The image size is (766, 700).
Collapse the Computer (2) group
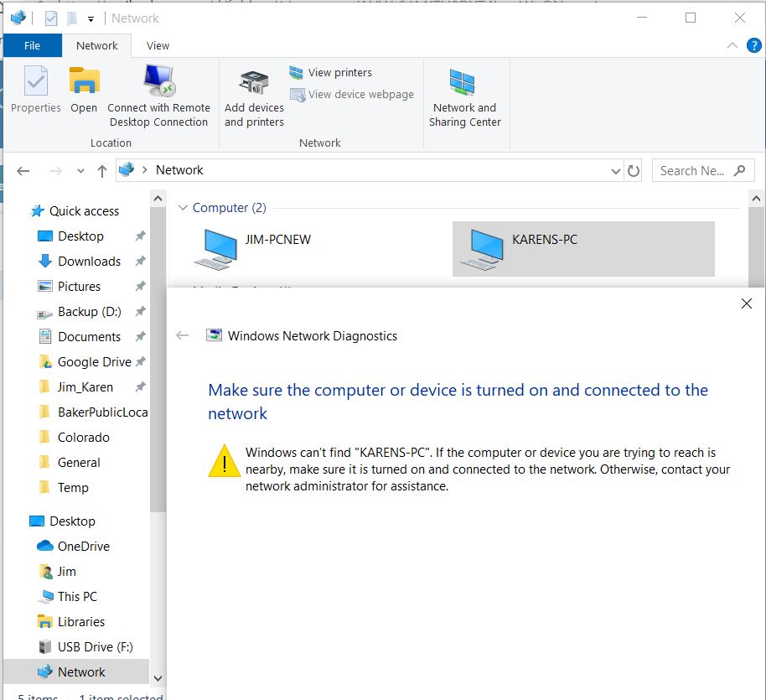tap(184, 208)
